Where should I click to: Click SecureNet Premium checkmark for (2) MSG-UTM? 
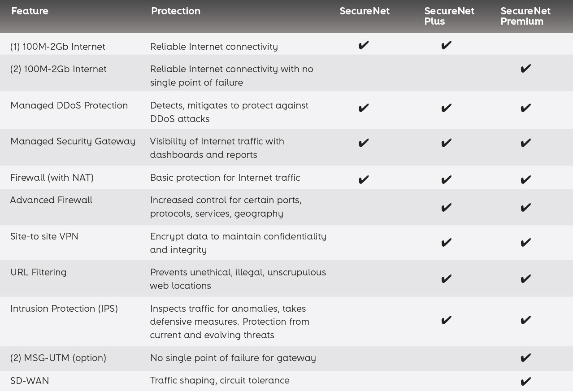coord(525,357)
